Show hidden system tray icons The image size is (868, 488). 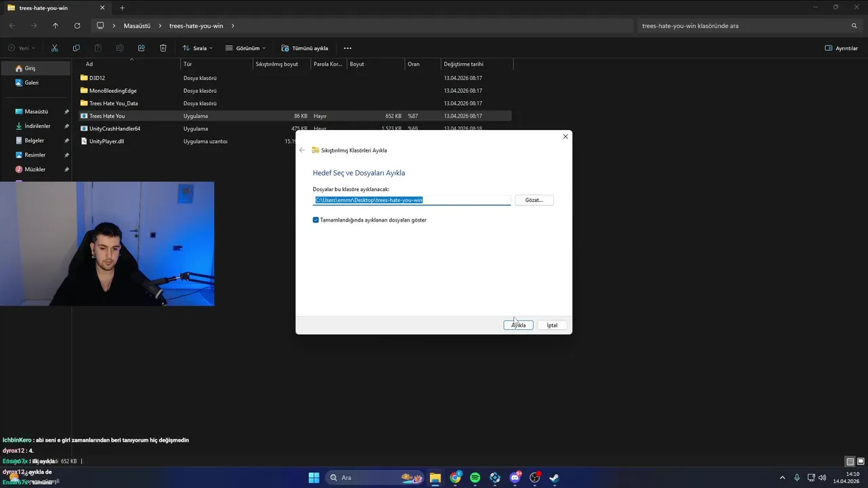pos(782,478)
